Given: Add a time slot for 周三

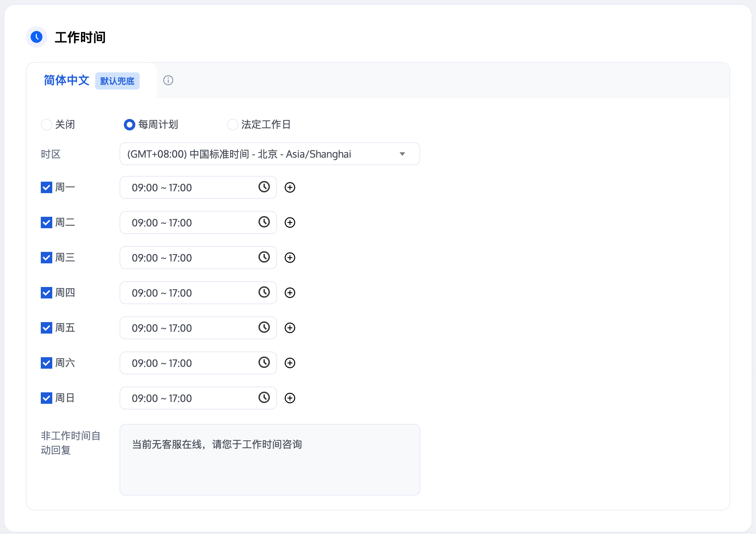Looking at the screenshot, I should point(290,258).
